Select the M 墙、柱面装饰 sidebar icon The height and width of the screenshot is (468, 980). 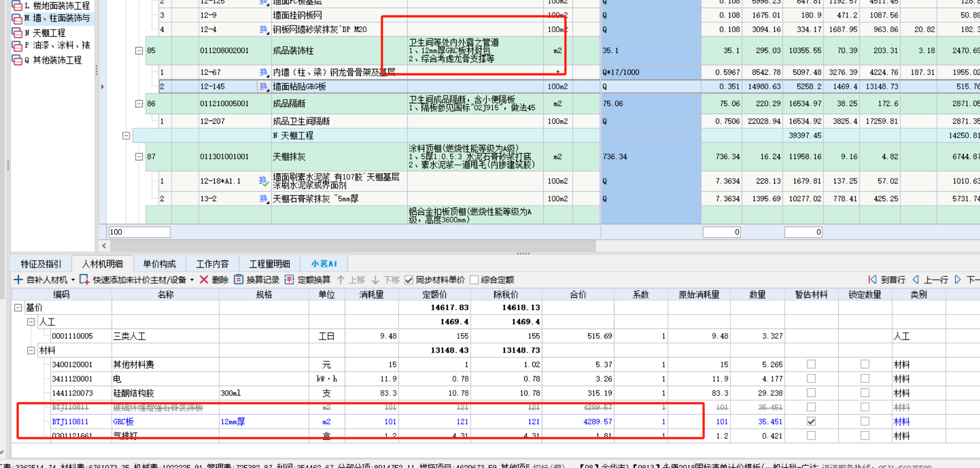17,19
